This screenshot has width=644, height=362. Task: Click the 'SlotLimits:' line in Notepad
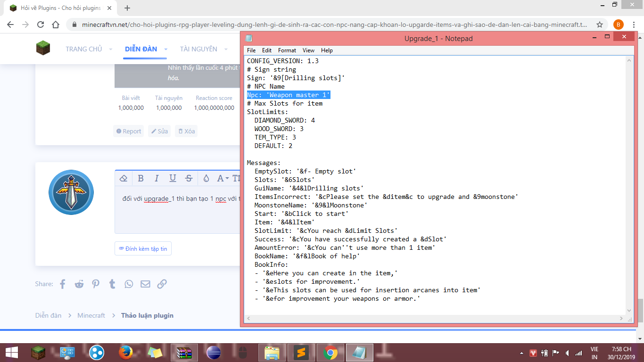268,112
